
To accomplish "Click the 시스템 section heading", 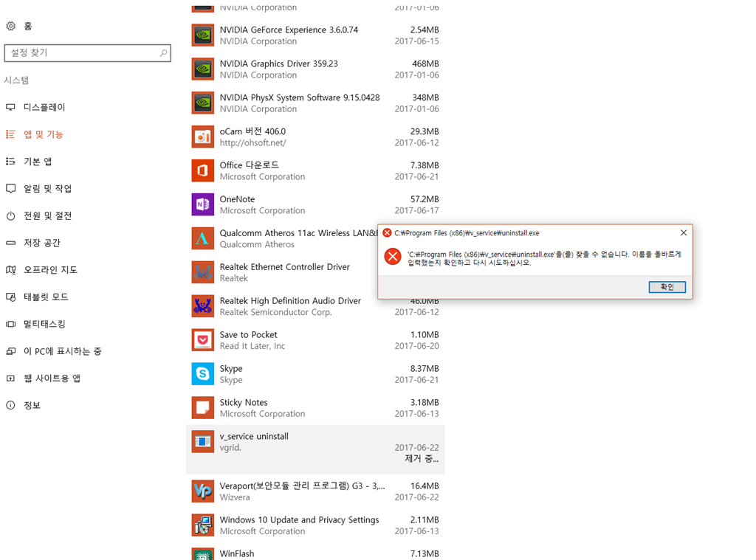I will 16,80.
